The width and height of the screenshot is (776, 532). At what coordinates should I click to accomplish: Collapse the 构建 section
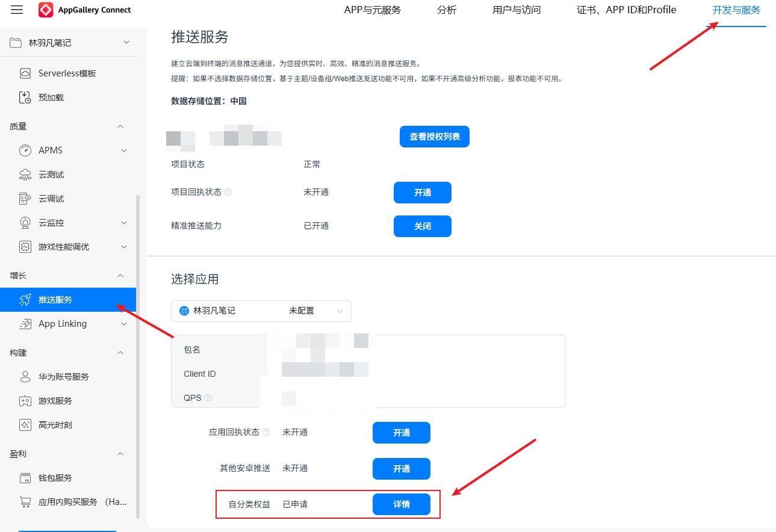coord(120,353)
